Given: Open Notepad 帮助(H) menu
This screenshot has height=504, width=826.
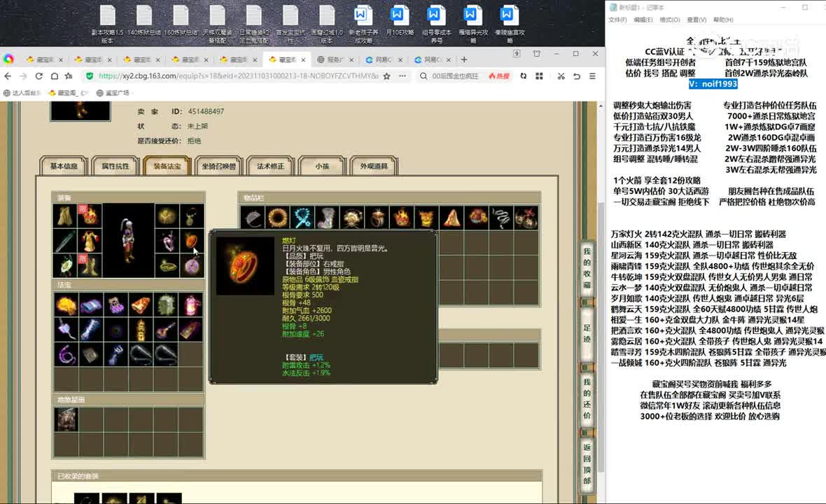Looking at the screenshot, I should point(722,20).
